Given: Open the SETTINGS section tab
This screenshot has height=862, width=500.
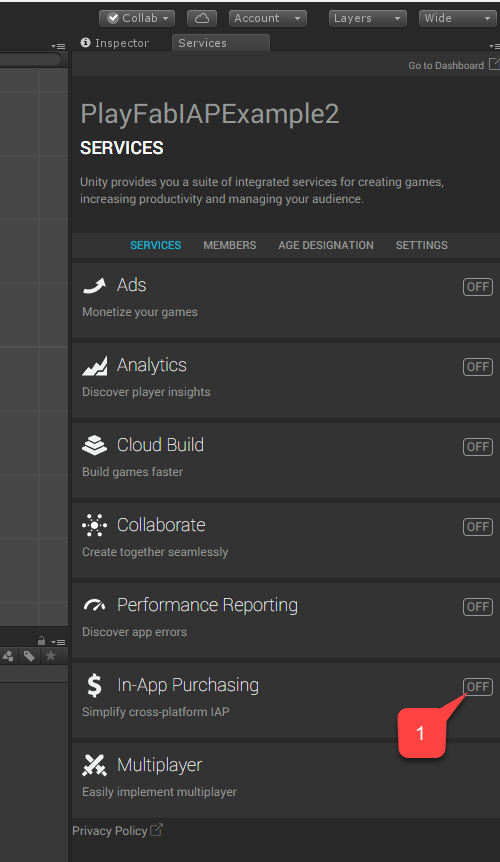Looking at the screenshot, I should (x=421, y=245).
